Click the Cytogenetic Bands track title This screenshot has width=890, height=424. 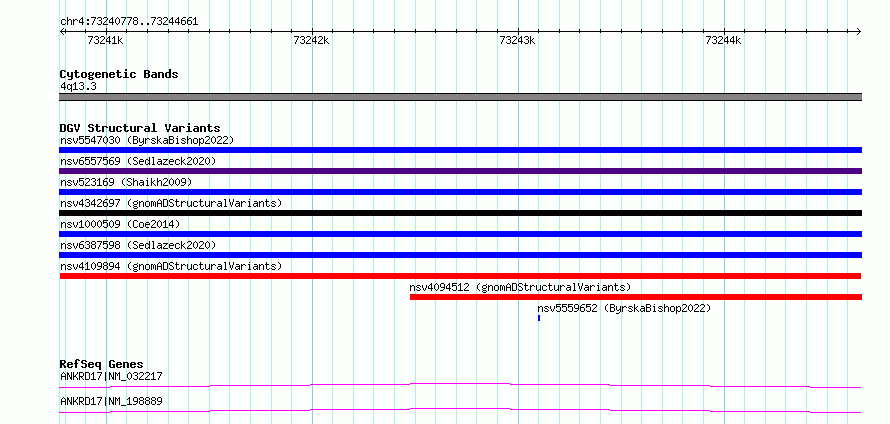[119, 74]
